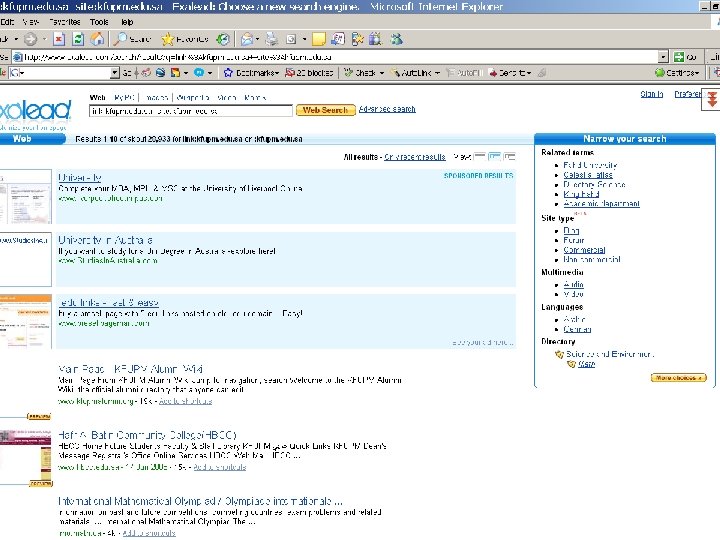
Task: Expand the address bar URL dropdown
Action: pyautogui.click(x=663, y=57)
